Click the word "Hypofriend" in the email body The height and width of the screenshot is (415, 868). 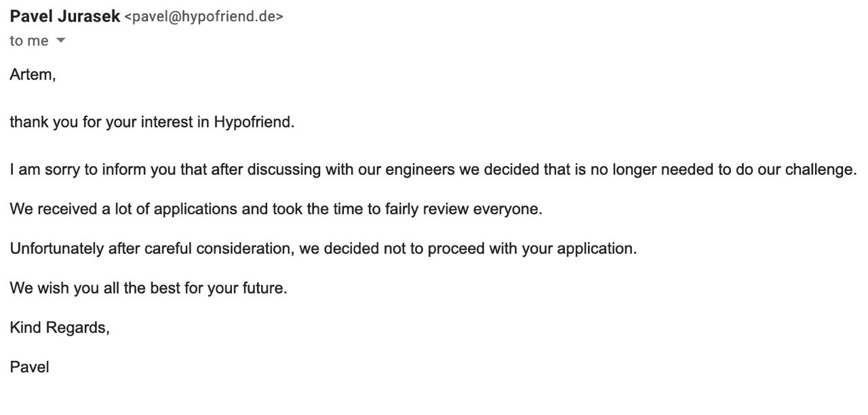pyautogui.click(x=252, y=123)
